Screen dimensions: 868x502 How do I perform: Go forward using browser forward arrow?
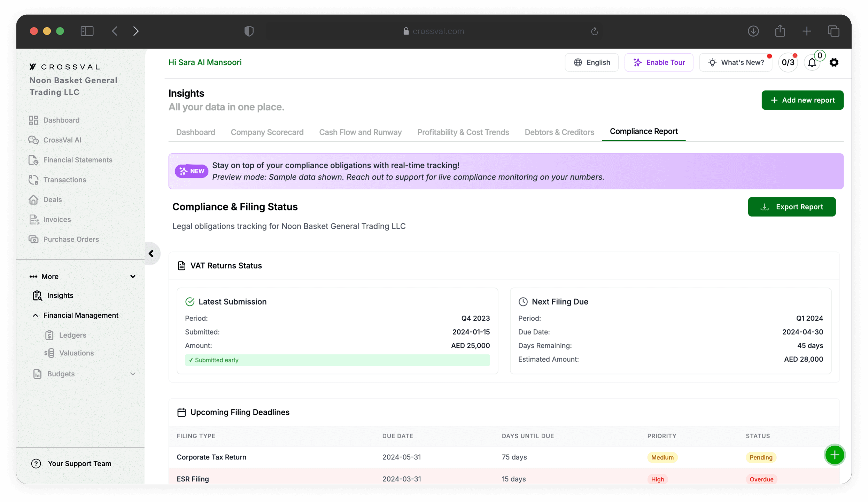(136, 31)
